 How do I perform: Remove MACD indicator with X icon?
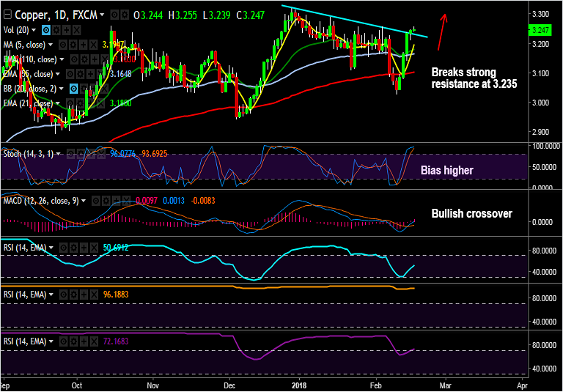coord(126,201)
